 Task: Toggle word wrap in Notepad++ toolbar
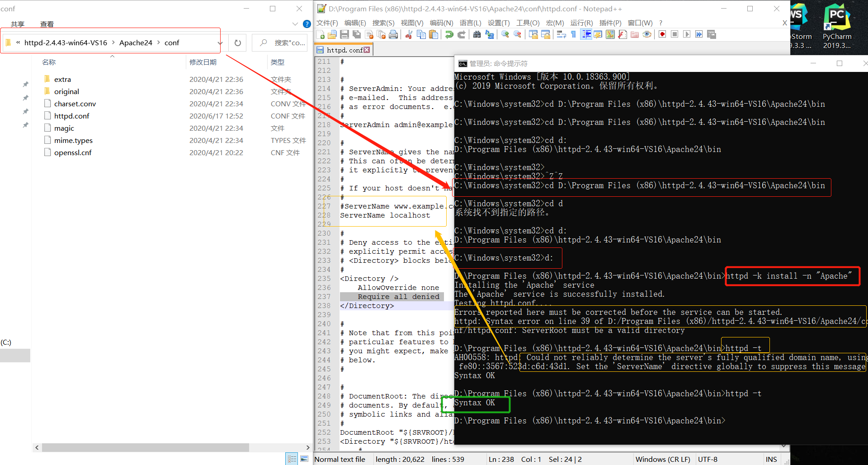(561, 34)
